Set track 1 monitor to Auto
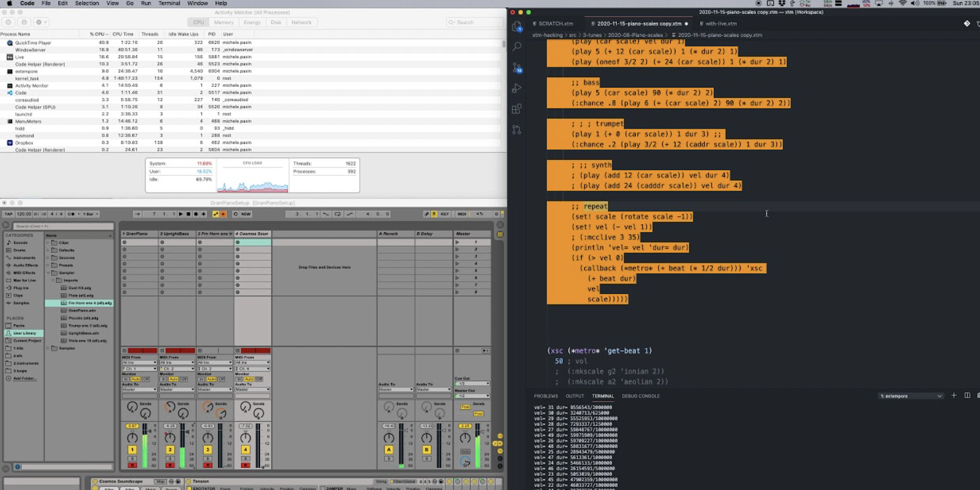This screenshot has height=490, width=980. pyautogui.click(x=135, y=379)
